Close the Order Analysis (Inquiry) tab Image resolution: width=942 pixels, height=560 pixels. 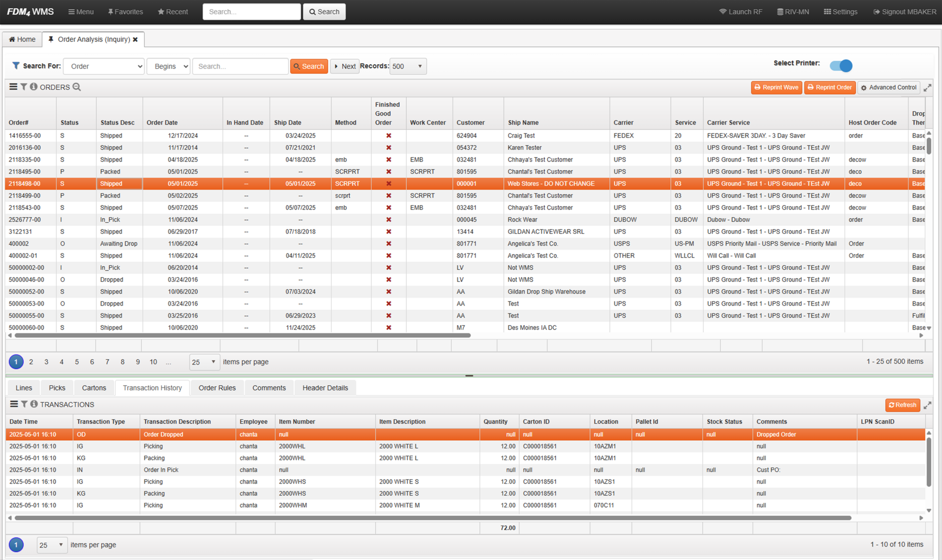135,39
